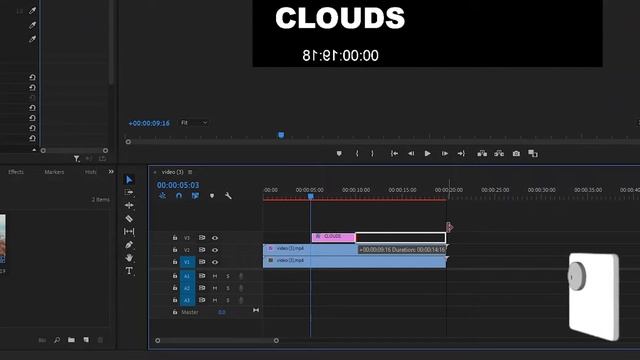Select the Hand tool
Screen dimensions: 640x360
tap(129, 258)
